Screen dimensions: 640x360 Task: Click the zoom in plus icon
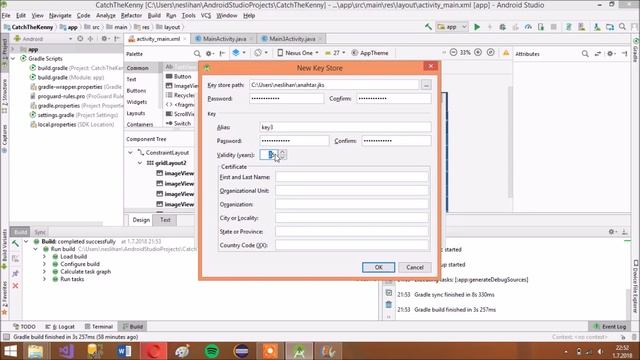478,53
